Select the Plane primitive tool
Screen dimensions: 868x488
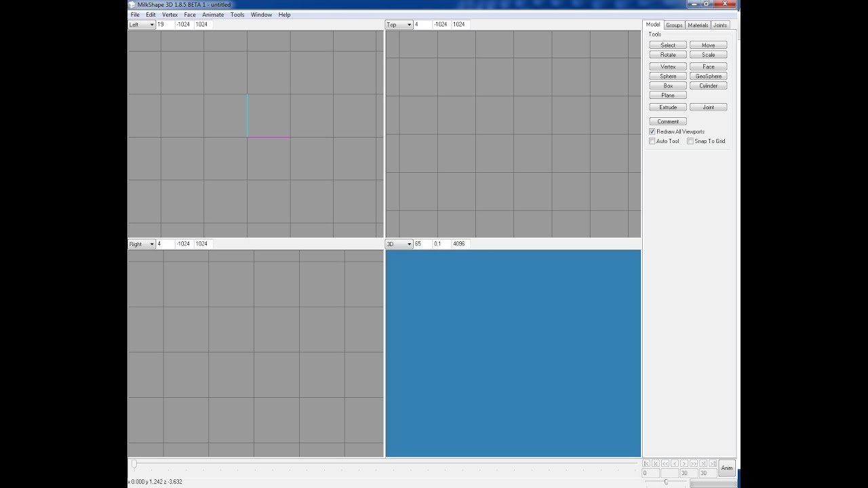[x=668, y=95]
